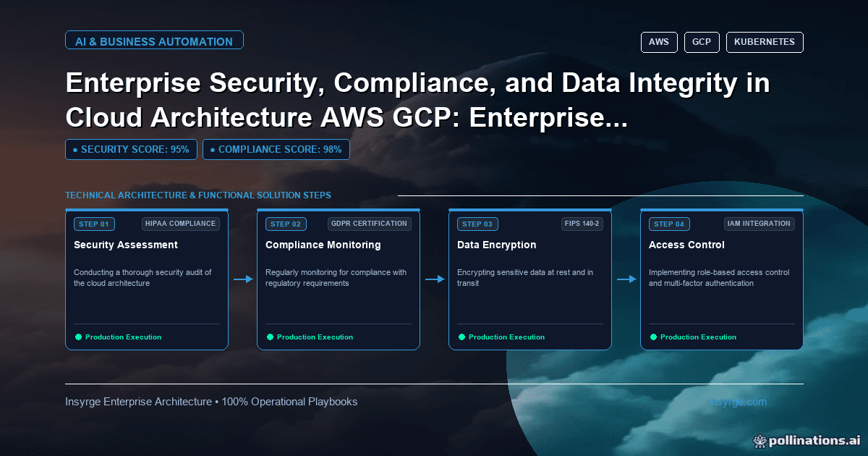The image size is (868, 456).
Task: Click the main Enterprise Security headline
Action: click(418, 100)
